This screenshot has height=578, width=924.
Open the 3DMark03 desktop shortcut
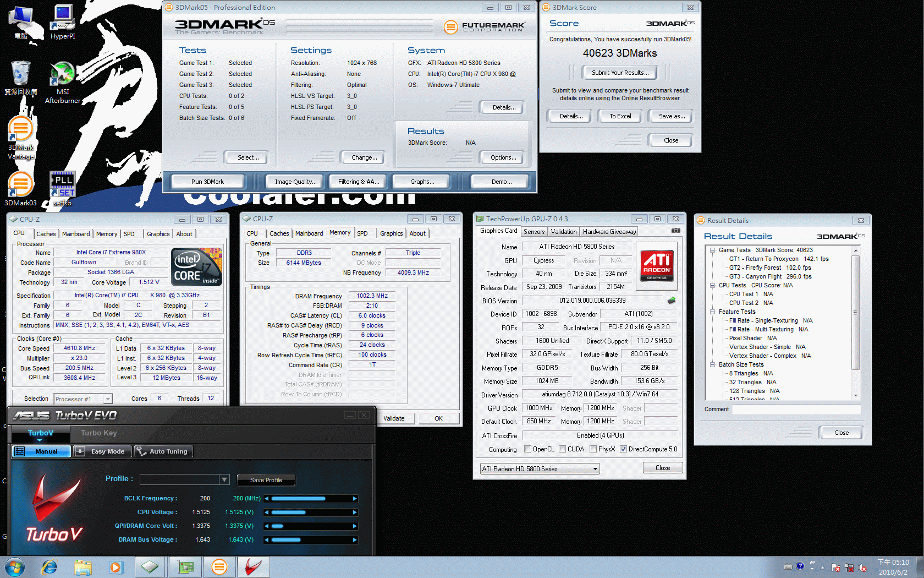tap(21, 188)
